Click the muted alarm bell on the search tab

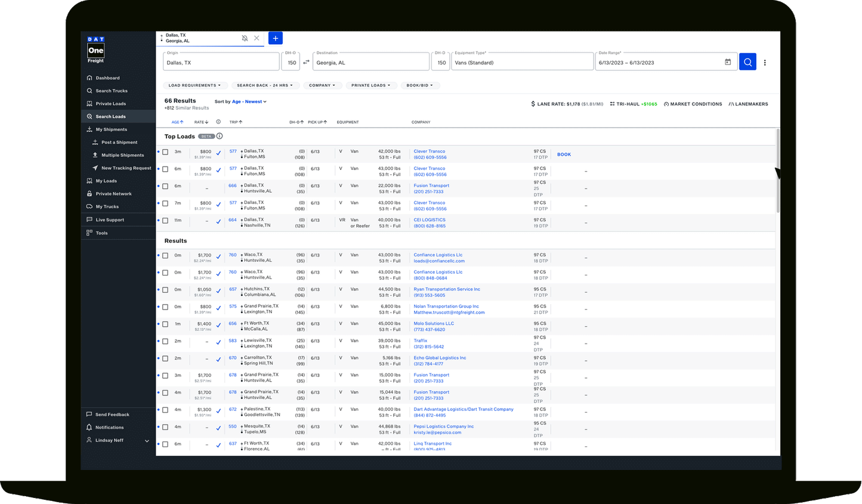pos(245,38)
